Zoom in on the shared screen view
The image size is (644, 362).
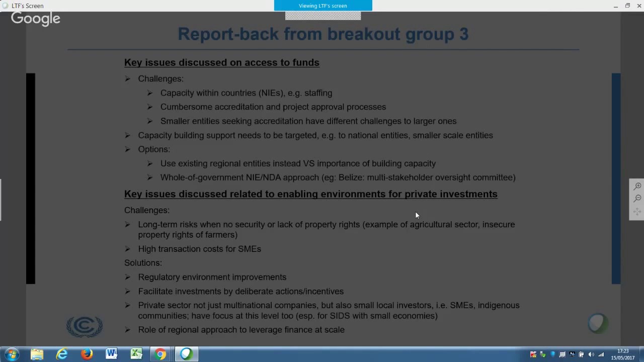coord(637,187)
